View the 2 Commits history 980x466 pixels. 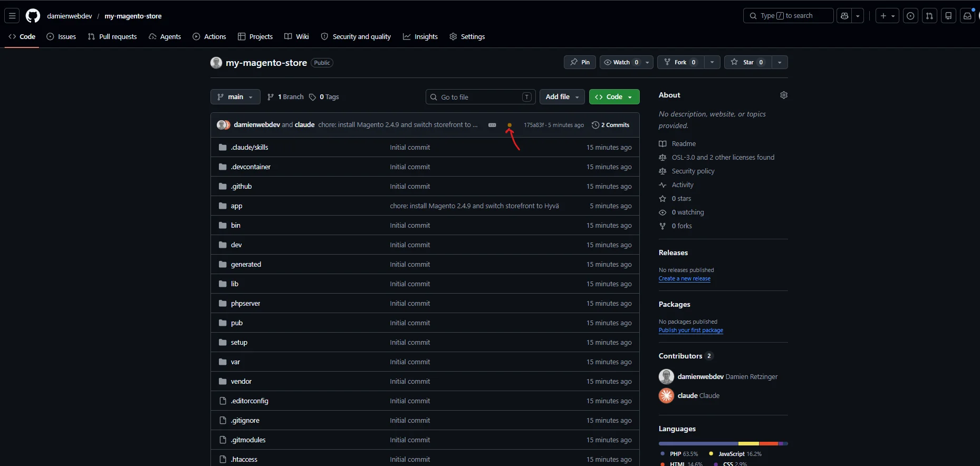611,125
